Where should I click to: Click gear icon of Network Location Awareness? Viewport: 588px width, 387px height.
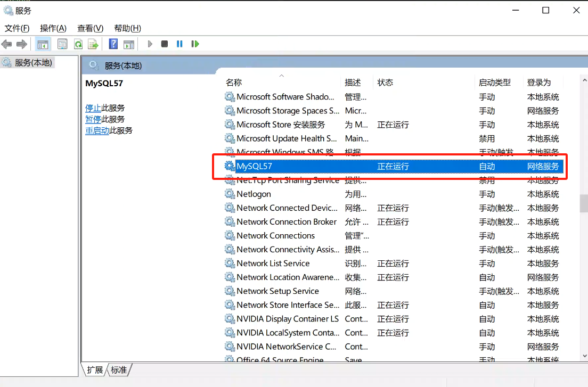click(230, 277)
